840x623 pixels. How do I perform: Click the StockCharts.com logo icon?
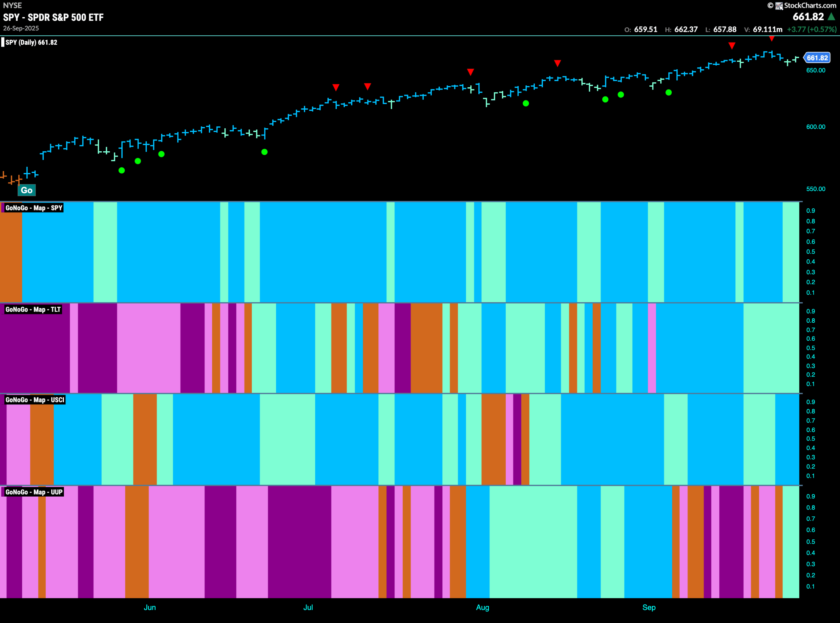(x=779, y=6)
